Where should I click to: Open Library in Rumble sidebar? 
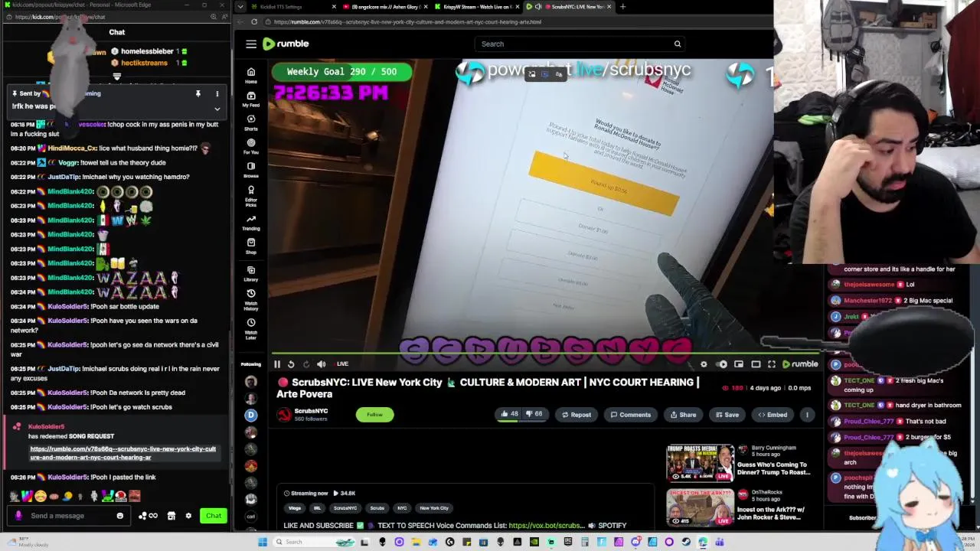pyautogui.click(x=250, y=273)
